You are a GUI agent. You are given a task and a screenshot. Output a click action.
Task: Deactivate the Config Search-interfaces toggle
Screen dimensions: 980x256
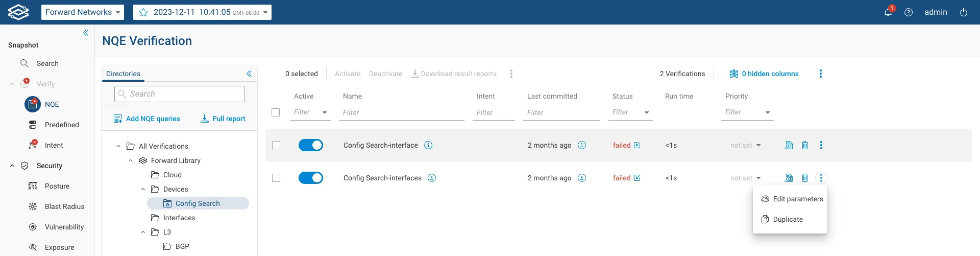point(311,178)
